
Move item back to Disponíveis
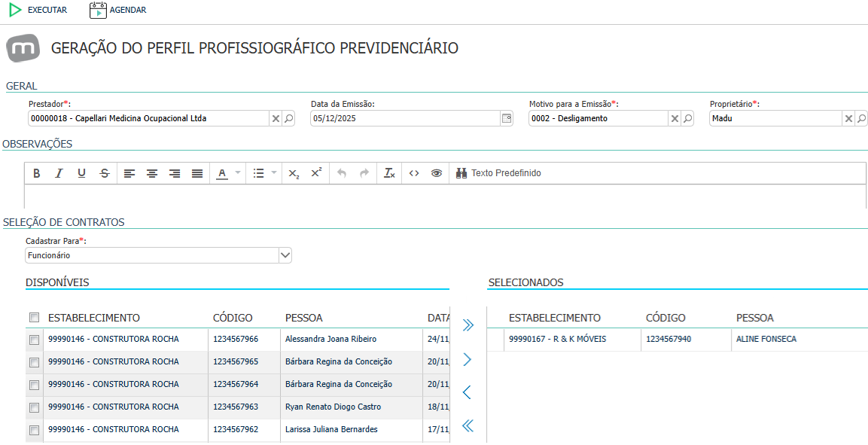click(x=467, y=392)
